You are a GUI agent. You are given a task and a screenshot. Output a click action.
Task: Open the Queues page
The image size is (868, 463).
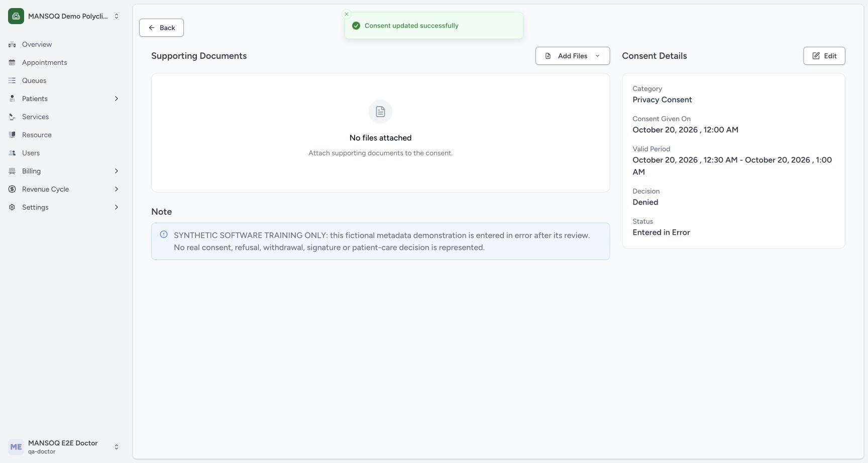64,80
